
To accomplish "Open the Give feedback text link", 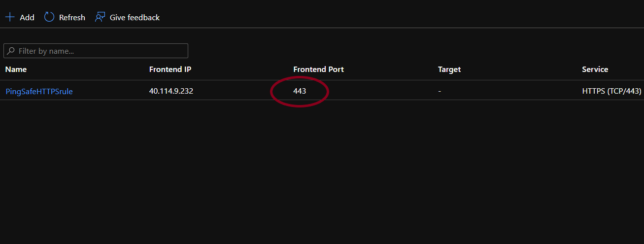I will (x=135, y=17).
